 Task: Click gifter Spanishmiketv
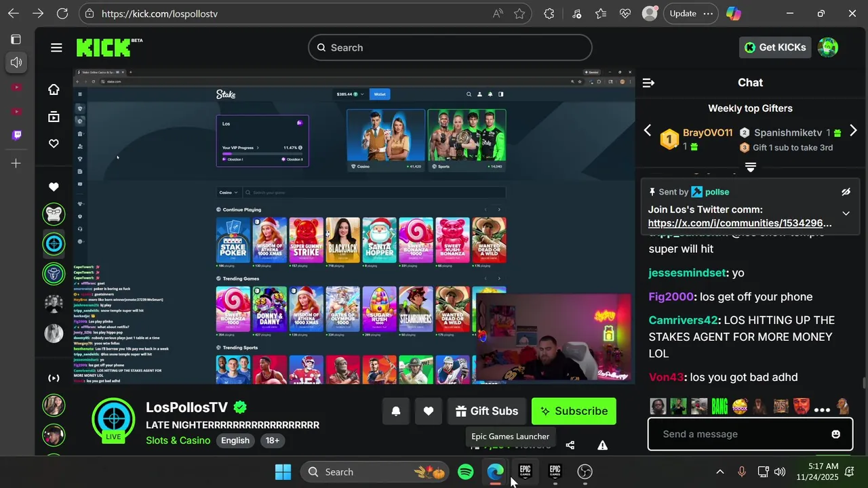coord(788,133)
